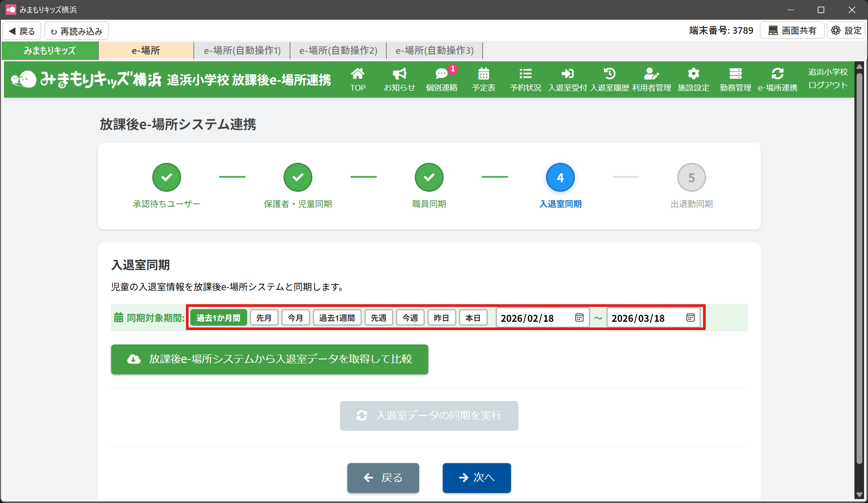Click the blue 次へ button
This screenshot has width=868, height=503.
[x=476, y=478]
